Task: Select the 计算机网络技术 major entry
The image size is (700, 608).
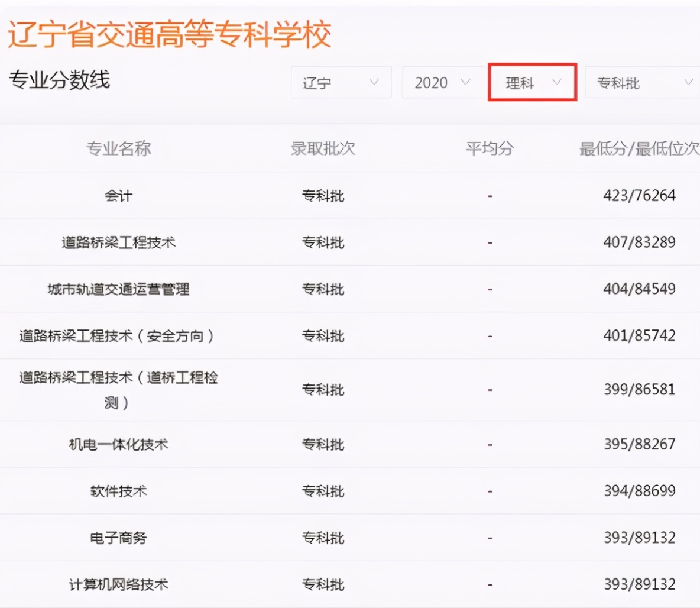Action: 119,584
